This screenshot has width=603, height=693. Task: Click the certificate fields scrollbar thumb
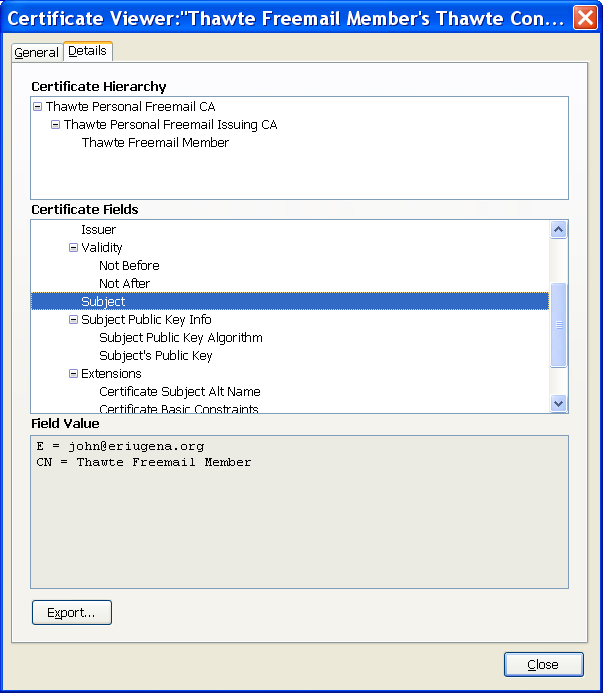tap(558, 325)
